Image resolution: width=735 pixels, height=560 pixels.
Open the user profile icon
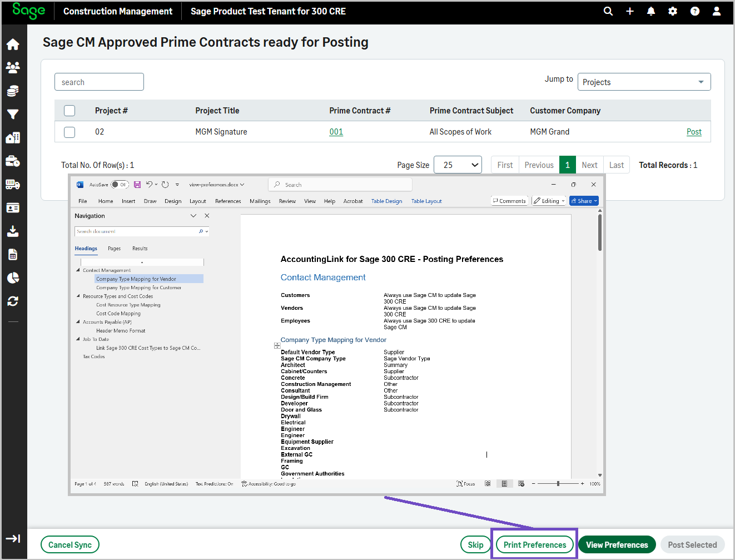click(717, 11)
